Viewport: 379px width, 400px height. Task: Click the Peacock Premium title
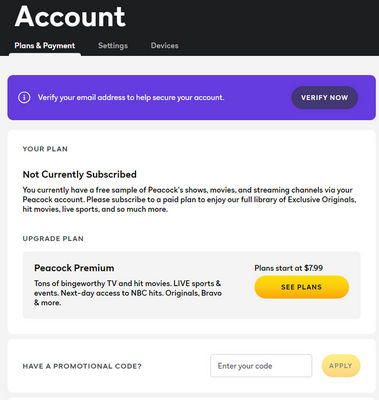tap(74, 268)
